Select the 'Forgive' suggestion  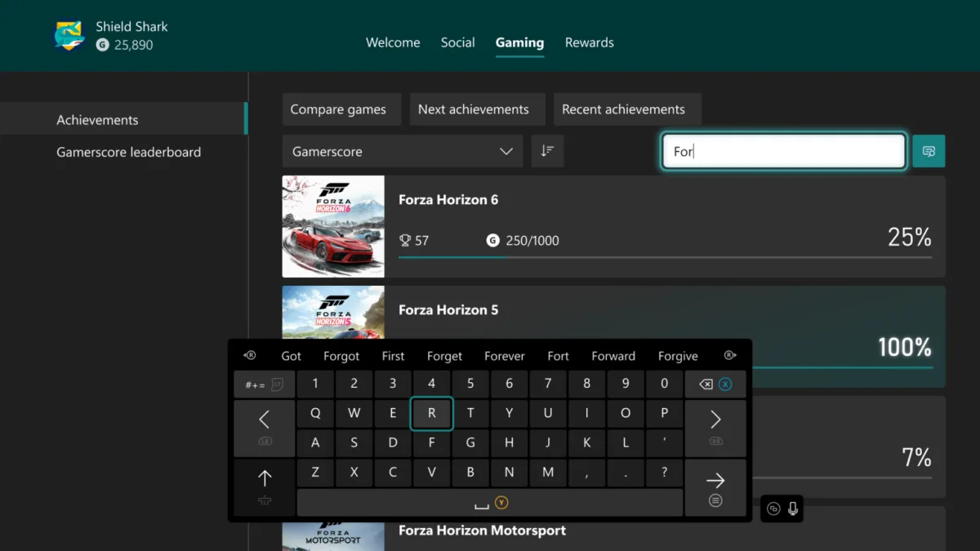(678, 356)
